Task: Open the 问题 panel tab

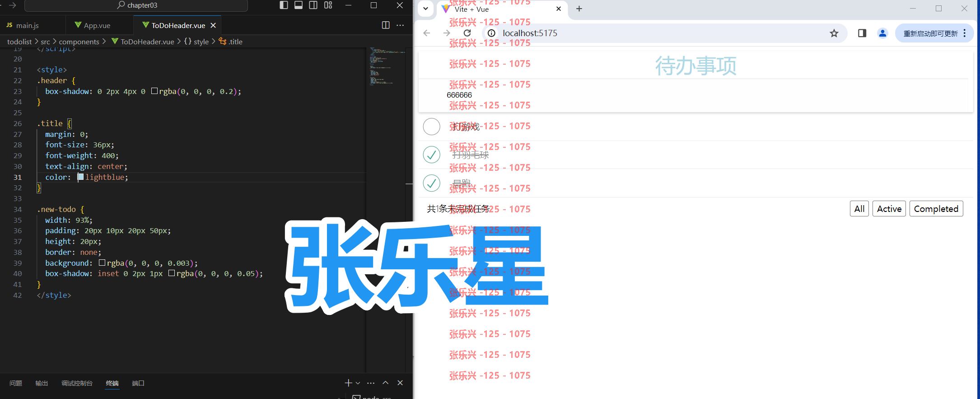Action: tap(16, 383)
